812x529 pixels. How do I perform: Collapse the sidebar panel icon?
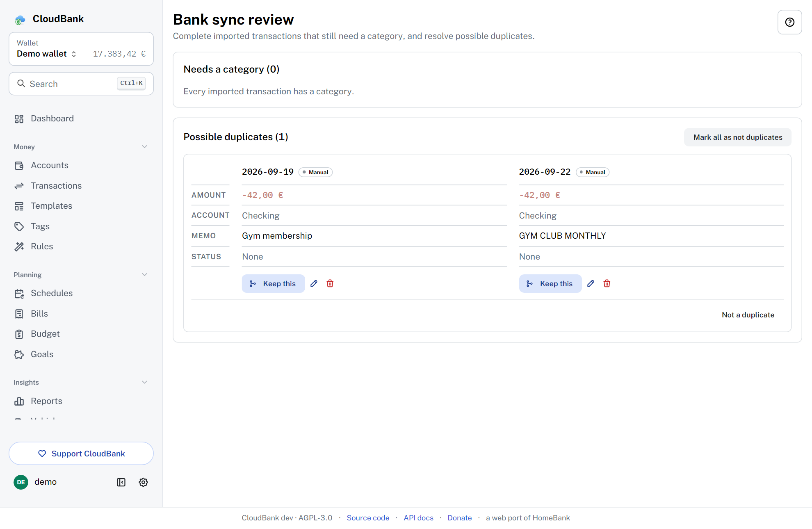pyautogui.click(x=121, y=482)
